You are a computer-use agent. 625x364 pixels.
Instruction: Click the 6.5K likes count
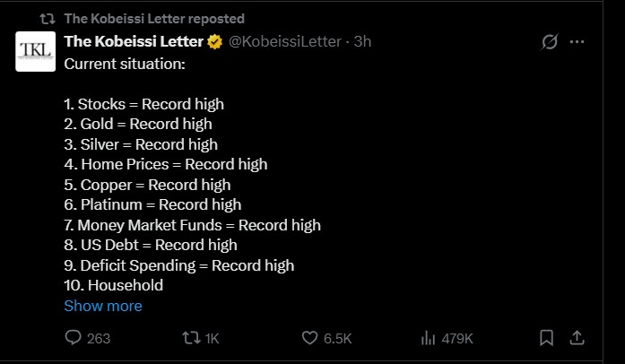pyautogui.click(x=337, y=338)
